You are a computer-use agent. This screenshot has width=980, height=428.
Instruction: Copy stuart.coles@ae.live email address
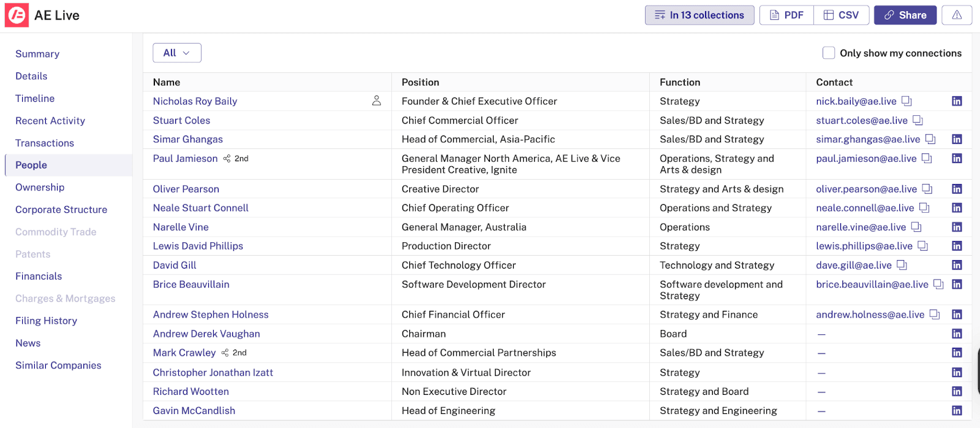[918, 120]
